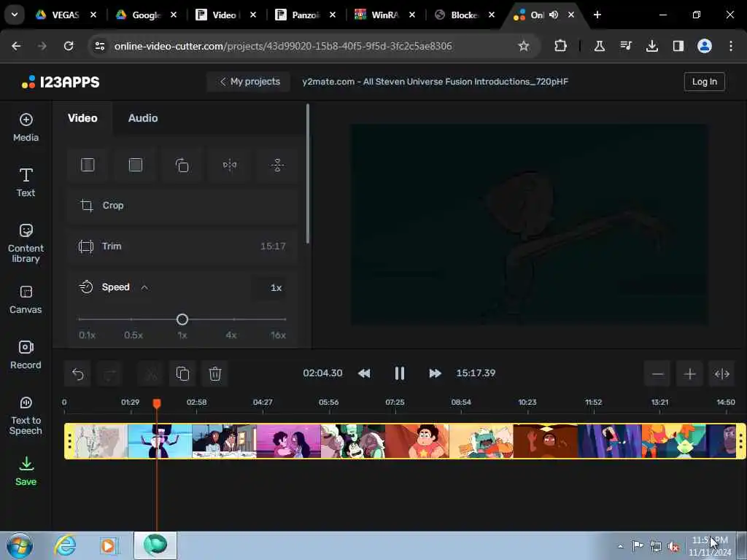Open the Content library panel

pyautogui.click(x=26, y=243)
